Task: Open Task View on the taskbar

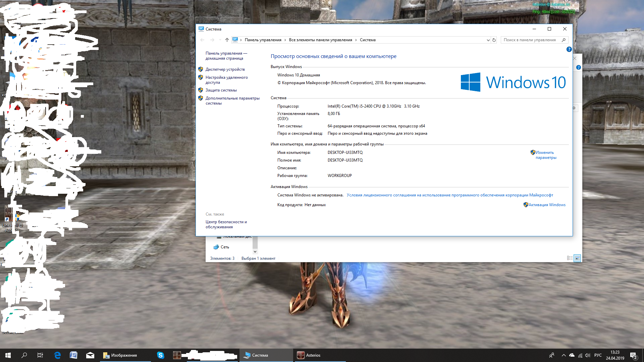Action: 40,355
